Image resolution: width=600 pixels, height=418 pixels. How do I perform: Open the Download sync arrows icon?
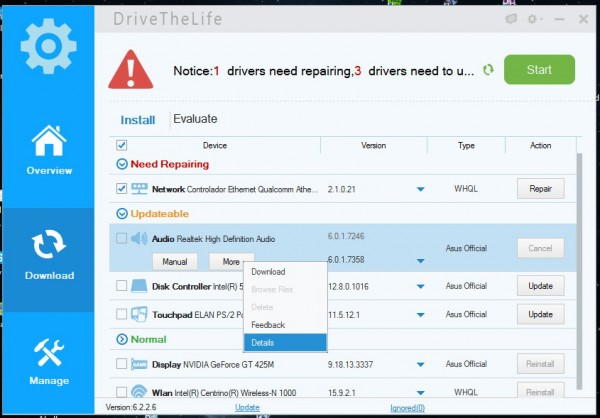tap(49, 244)
